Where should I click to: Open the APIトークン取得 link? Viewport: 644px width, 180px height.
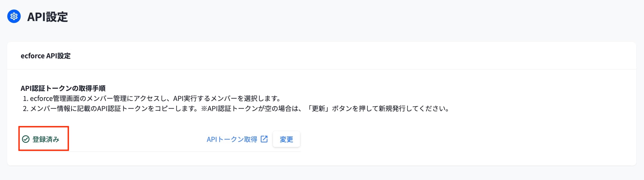click(x=232, y=139)
